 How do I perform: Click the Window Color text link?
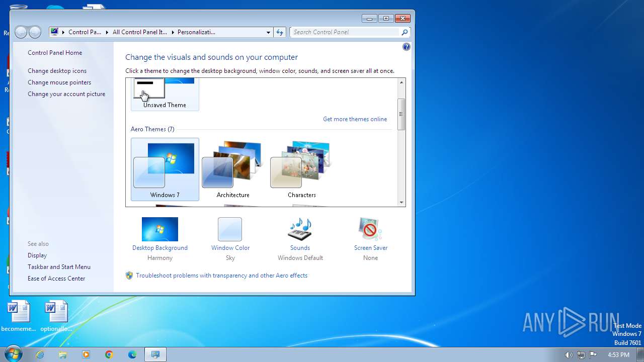[x=230, y=248]
